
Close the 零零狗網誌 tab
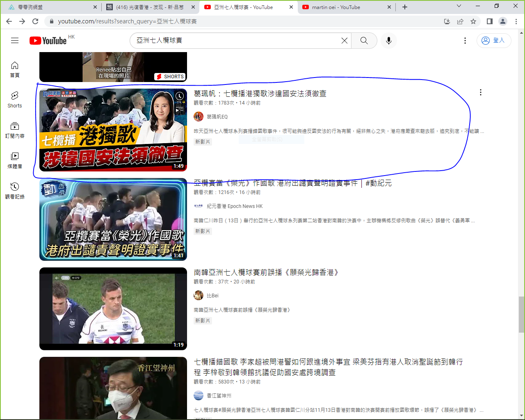click(x=95, y=7)
